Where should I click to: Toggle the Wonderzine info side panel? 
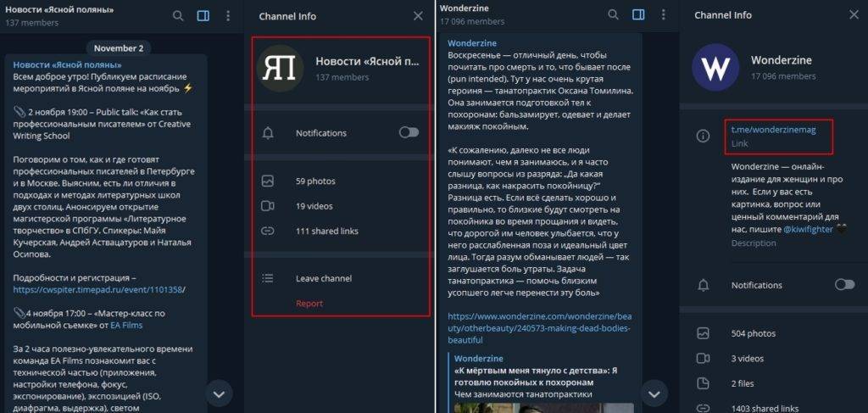click(x=638, y=14)
